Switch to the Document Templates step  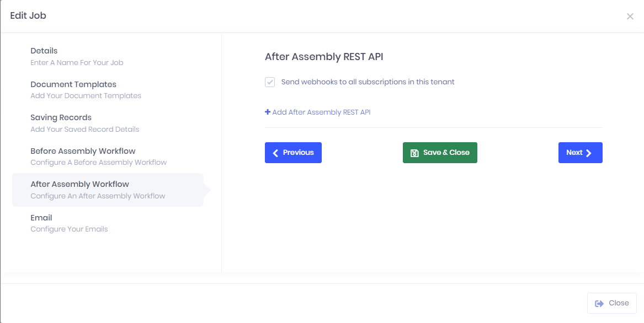[73, 84]
